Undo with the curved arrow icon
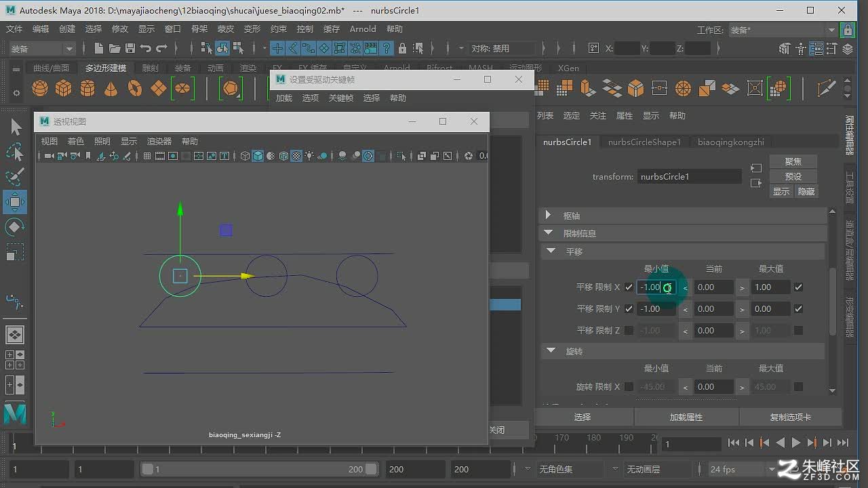Image resolution: width=868 pixels, height=488 pixels. coord(145,48)
